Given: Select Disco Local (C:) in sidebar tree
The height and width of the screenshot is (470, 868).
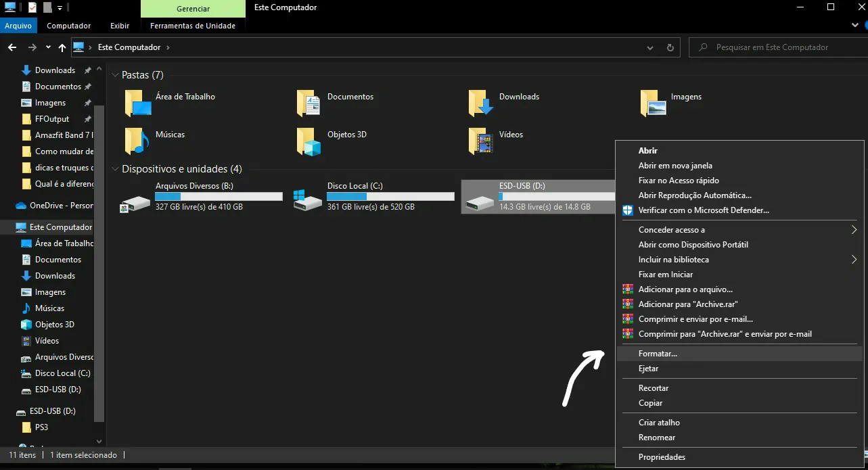Looking at the screenshot, I should 62,373.
